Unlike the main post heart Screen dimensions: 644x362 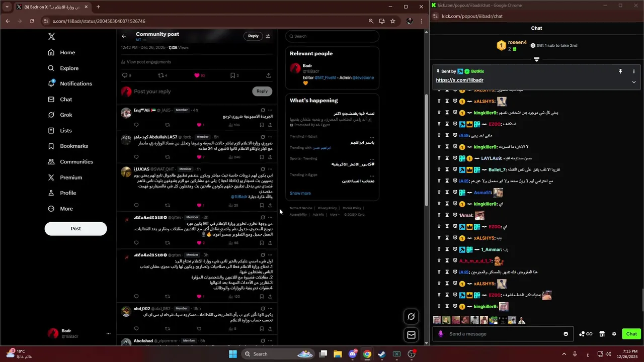197,75
